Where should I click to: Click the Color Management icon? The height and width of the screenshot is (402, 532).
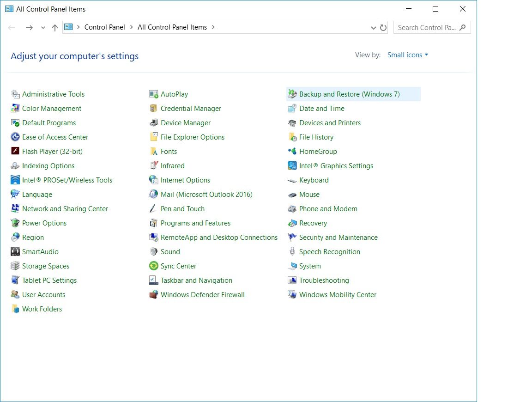15,108
